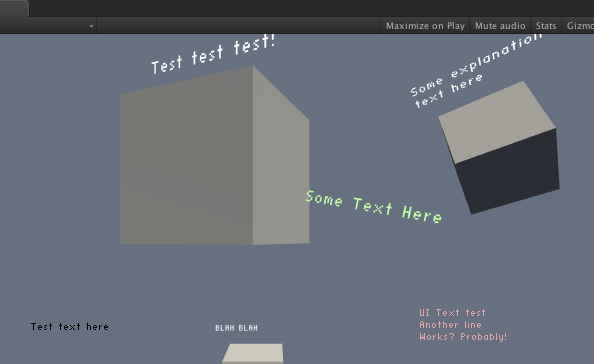Viewport: 594px width, 364px height.
Task: Open the aspect ratio dropdown arrow
Action: pos(91,26)
